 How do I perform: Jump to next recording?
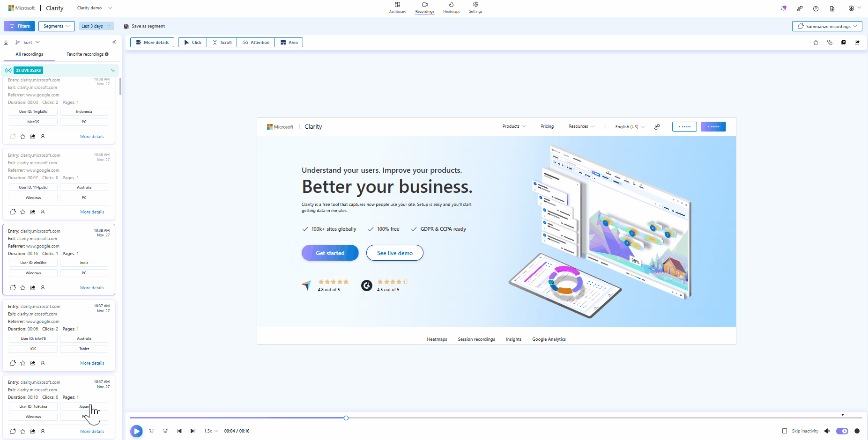pos(193,431)
